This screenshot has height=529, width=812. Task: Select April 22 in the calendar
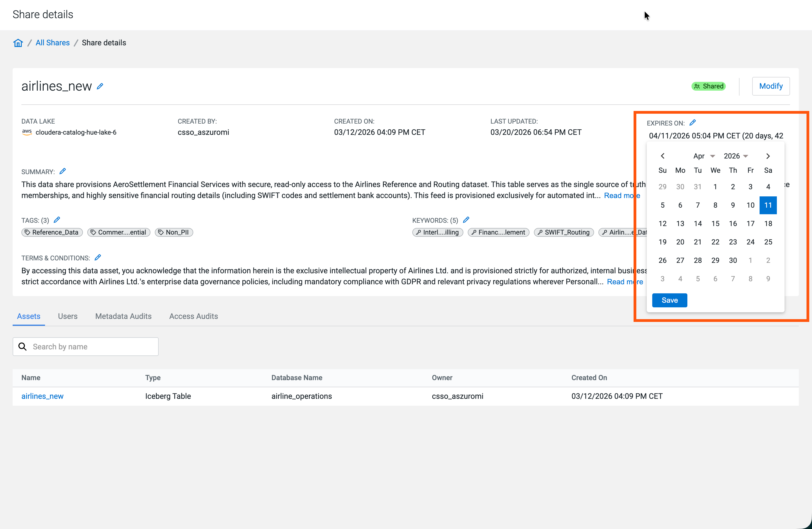pyautogui.click(x=715, y=242)
